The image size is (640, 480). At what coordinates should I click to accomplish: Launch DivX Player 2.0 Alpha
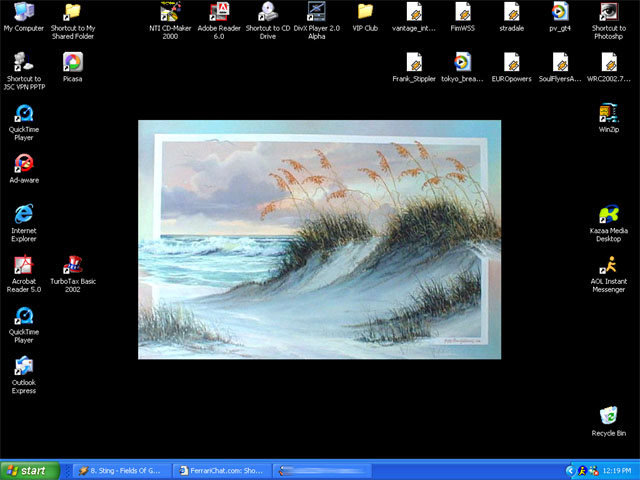click(x=317, y=20)
